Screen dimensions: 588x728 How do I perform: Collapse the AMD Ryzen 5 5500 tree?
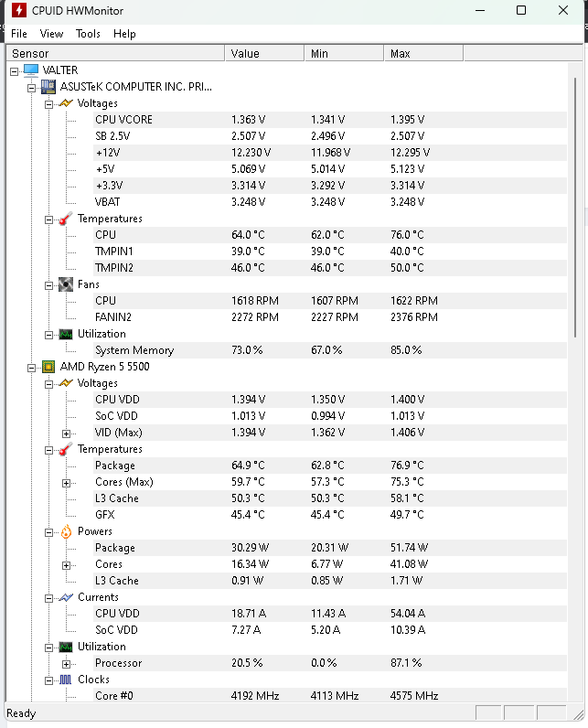point(31,369)
